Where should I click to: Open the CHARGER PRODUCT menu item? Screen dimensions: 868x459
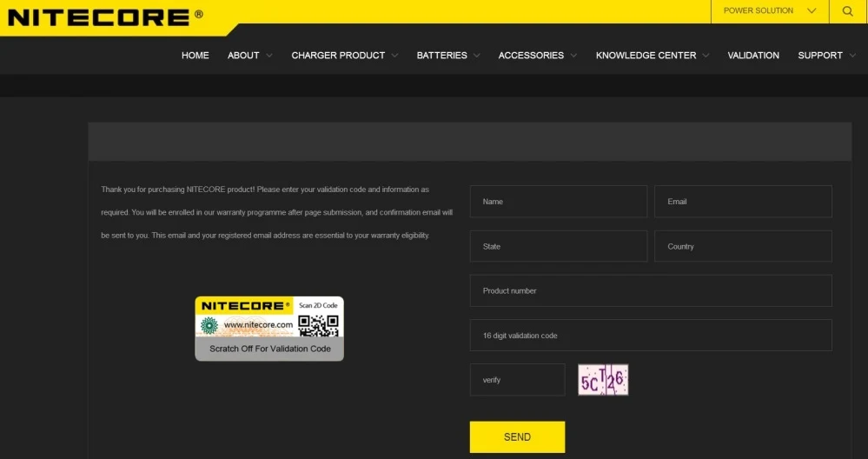tap(338, 56)
